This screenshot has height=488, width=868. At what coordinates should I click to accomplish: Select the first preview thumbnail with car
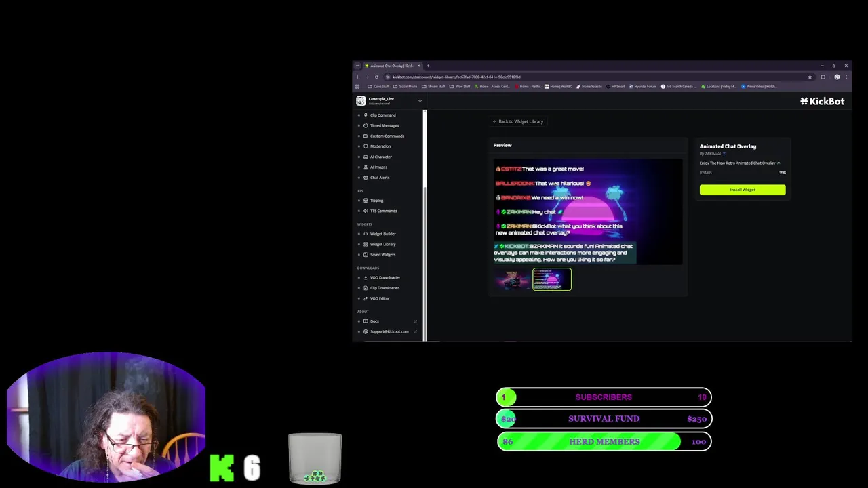513,279
